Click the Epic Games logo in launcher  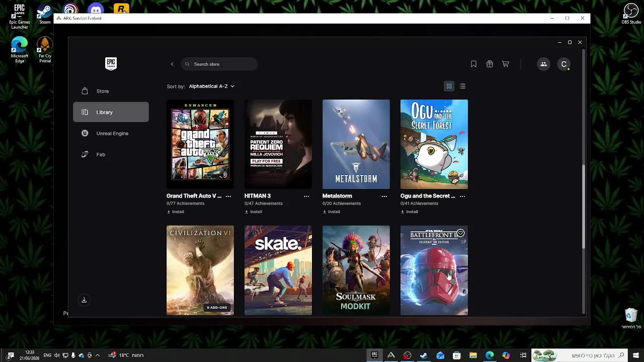111,63
